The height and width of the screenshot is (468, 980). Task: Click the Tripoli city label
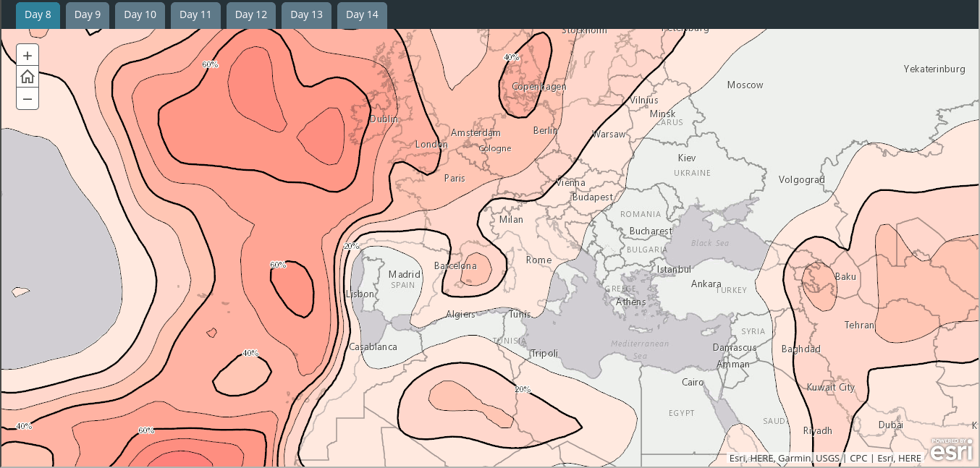[544, 353]
